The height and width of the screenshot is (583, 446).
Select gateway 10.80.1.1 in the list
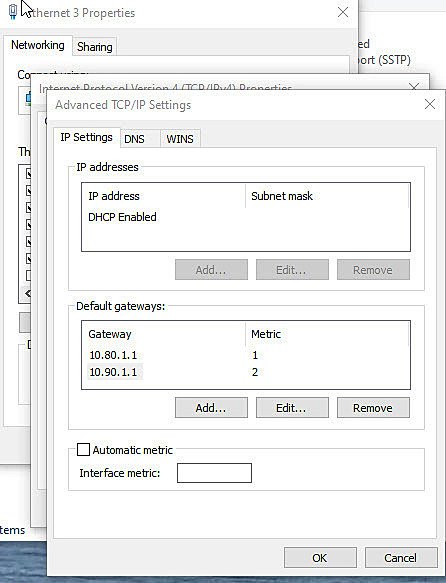pos(246,355)
